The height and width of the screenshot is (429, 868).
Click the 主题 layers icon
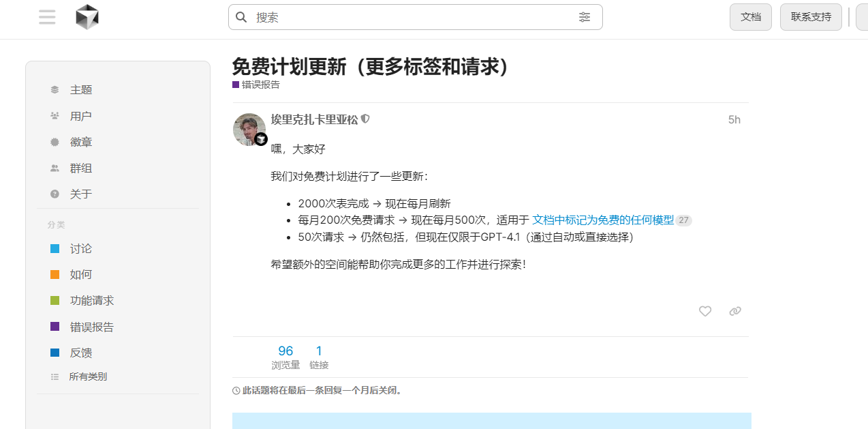pos(55,90)
